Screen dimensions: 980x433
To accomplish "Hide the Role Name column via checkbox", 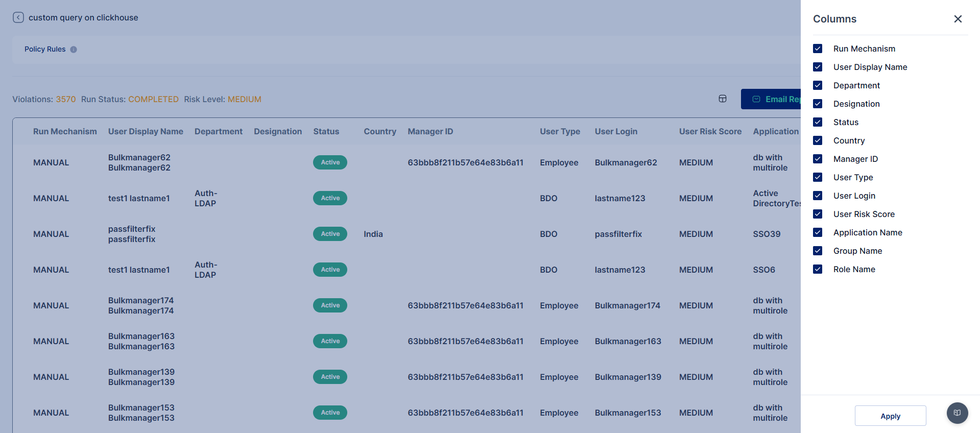I will [818, 269].
